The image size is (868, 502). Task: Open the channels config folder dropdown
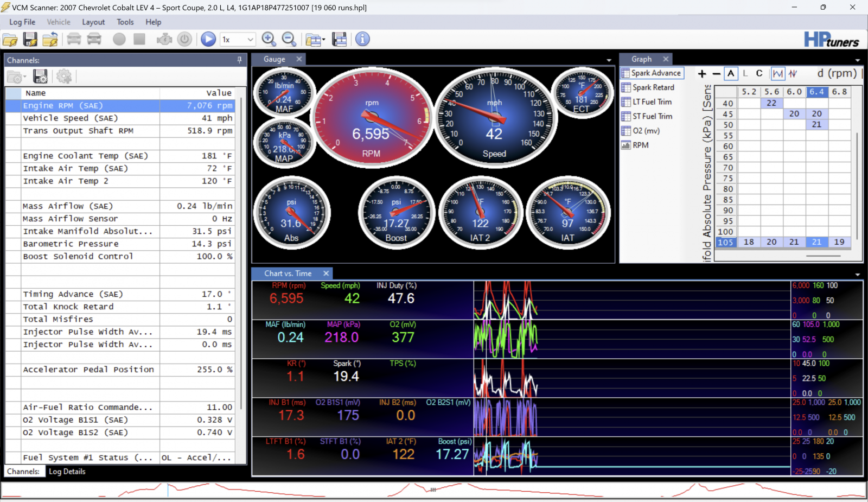(x=16, y=77)
